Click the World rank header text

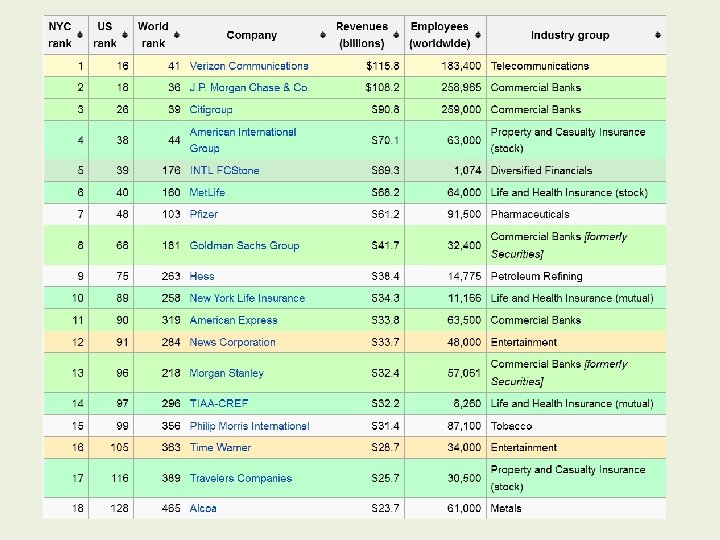pos(153,35)
